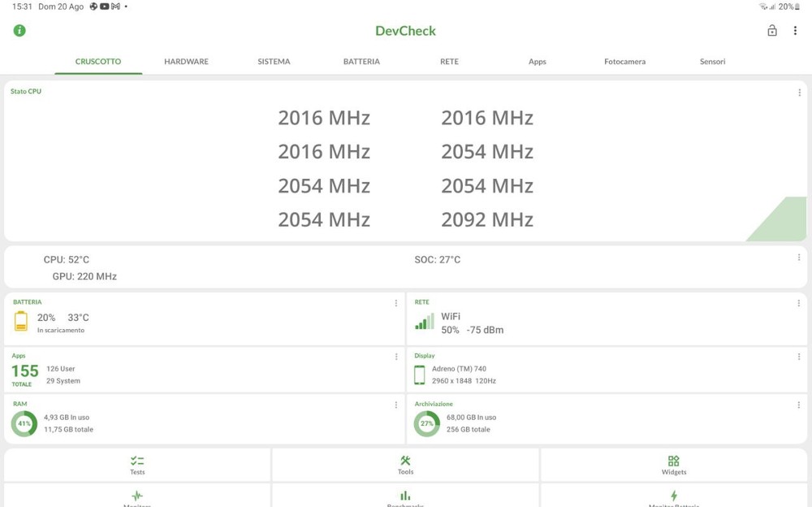Tap the lightning bolt battery monitor icon

click(673, 496)
